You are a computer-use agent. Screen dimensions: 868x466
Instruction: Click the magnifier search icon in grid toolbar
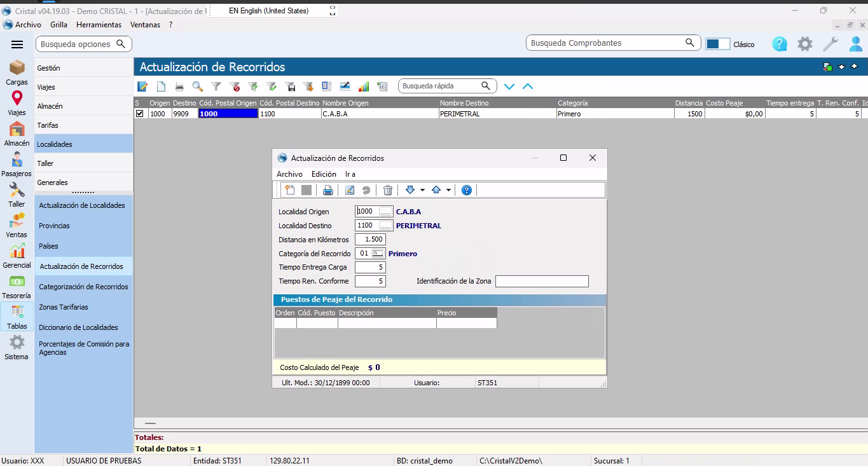(x=198, y=86)
